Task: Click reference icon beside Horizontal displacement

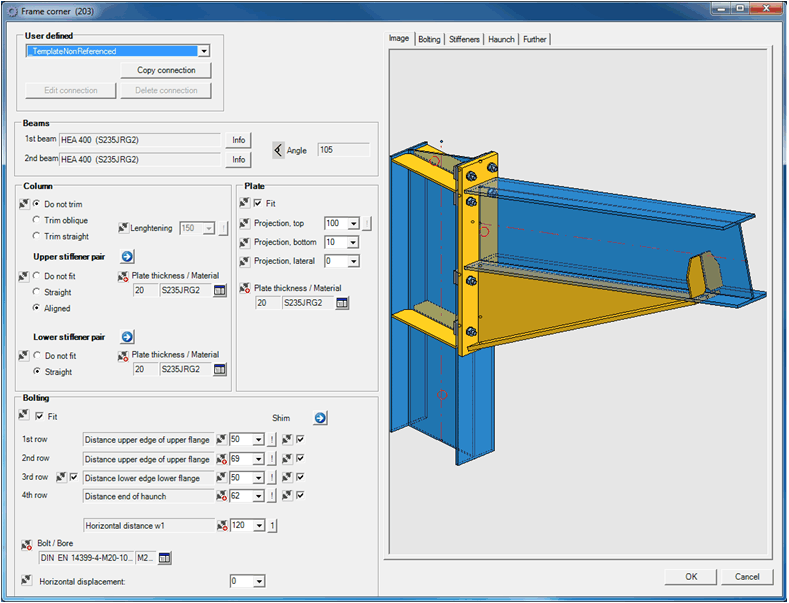Action: pyautogui.click(x=26, y=580)
